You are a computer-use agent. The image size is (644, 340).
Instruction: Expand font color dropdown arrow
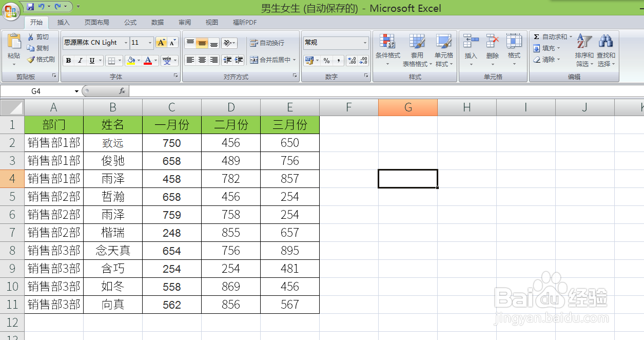coord(156,61)
